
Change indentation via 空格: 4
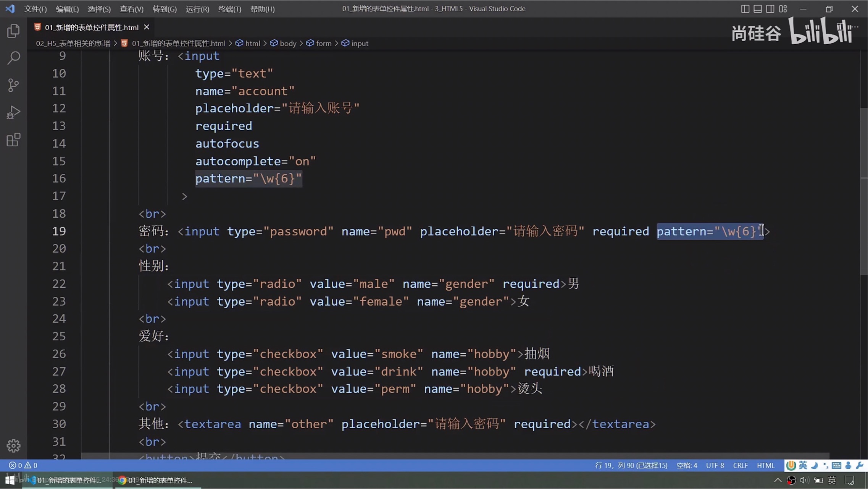(x=687, y=465)
